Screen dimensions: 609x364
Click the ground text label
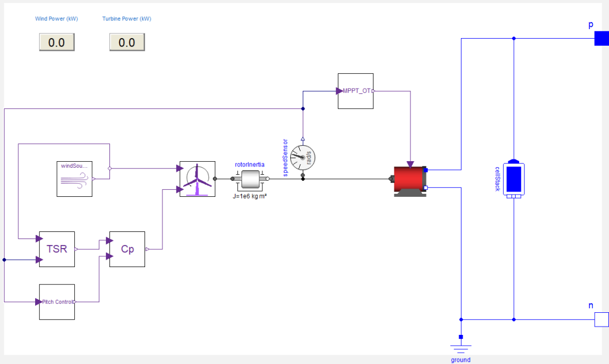[x=461, y=360]
